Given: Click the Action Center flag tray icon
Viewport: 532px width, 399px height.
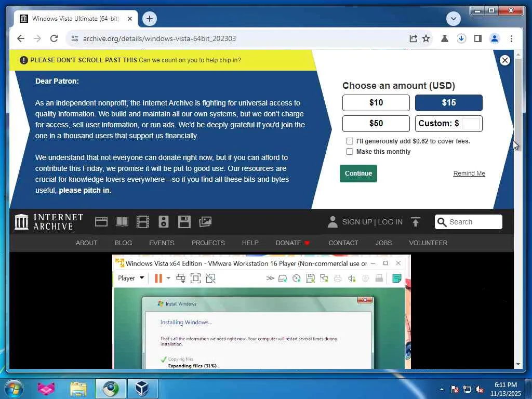Looking at the screenshot, I should click(x=454, y=389).
